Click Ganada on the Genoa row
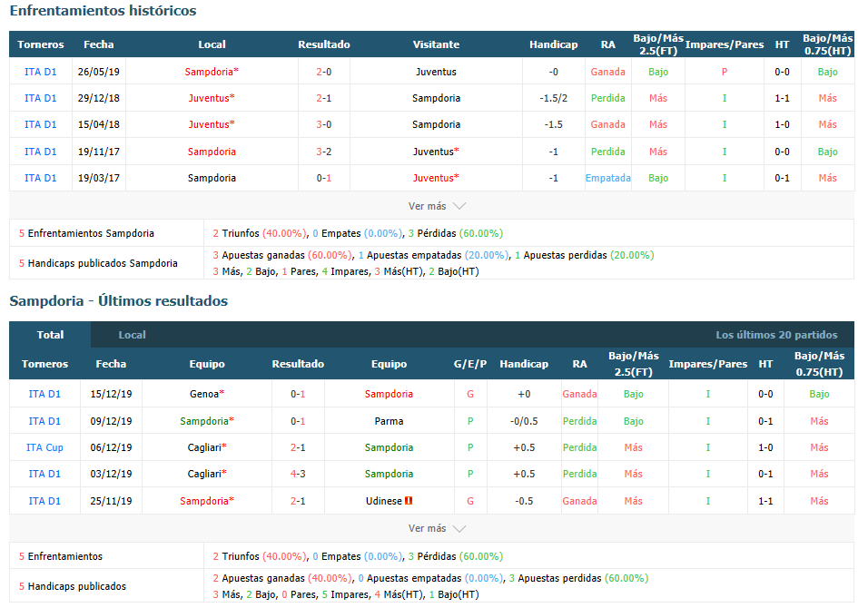 point(579,394)
